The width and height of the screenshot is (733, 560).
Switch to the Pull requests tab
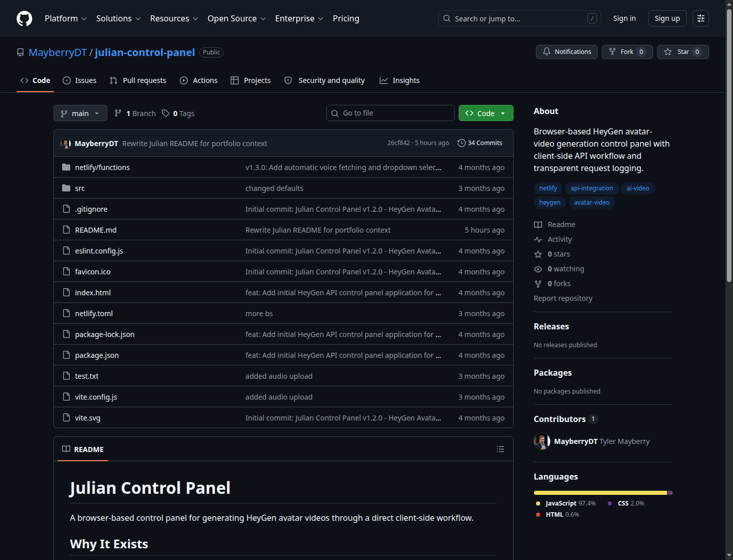point(138,80)
